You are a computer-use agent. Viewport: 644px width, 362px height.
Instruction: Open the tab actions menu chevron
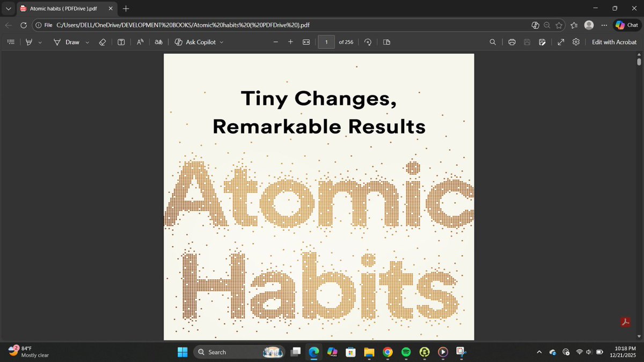(8, 9)
